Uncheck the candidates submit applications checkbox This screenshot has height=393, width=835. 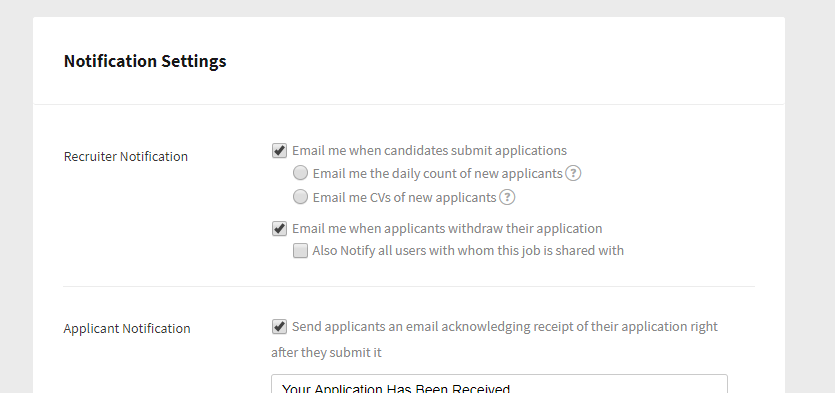(280, 151)
